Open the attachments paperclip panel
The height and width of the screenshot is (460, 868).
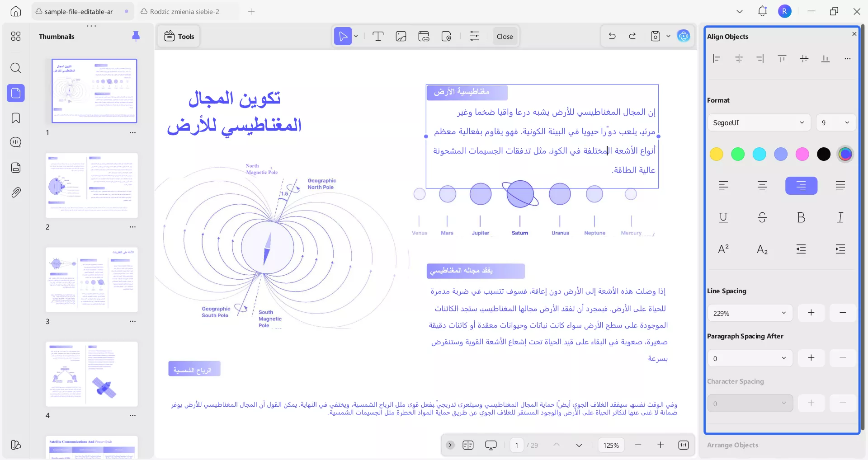pyautogui.click(x=16, y=192)
